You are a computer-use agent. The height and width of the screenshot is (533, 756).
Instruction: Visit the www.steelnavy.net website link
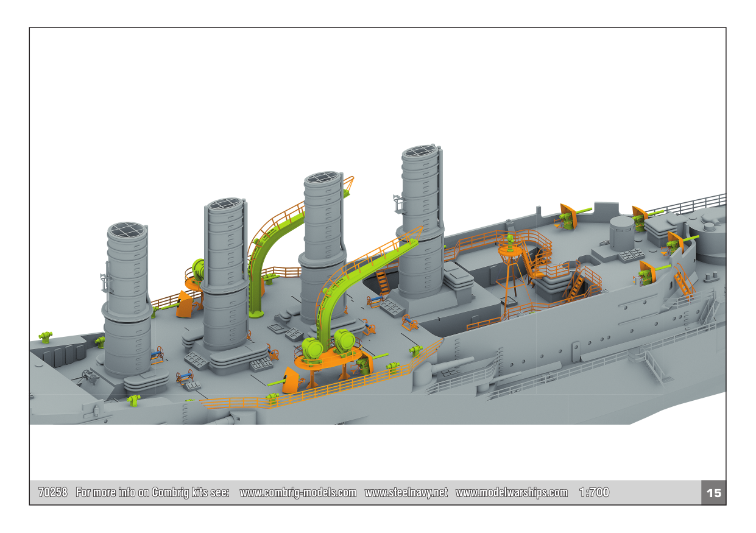pyautogui.click(x=406, y=492)
